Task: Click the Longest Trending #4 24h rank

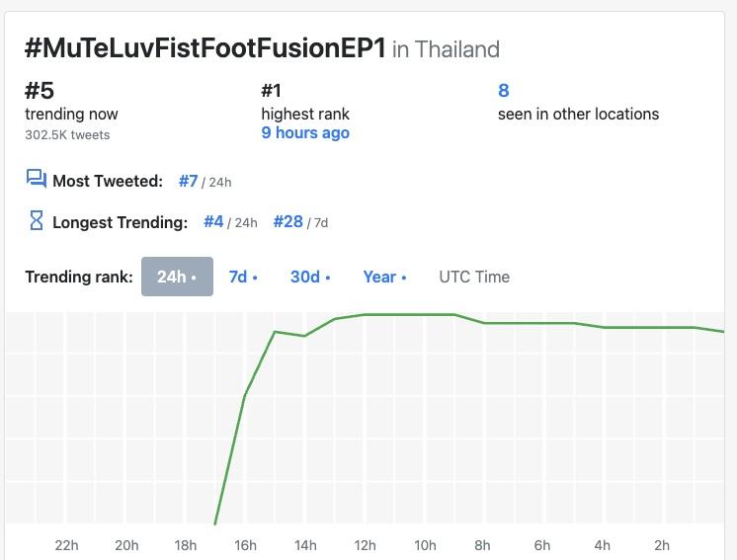Action: [213, 222]
